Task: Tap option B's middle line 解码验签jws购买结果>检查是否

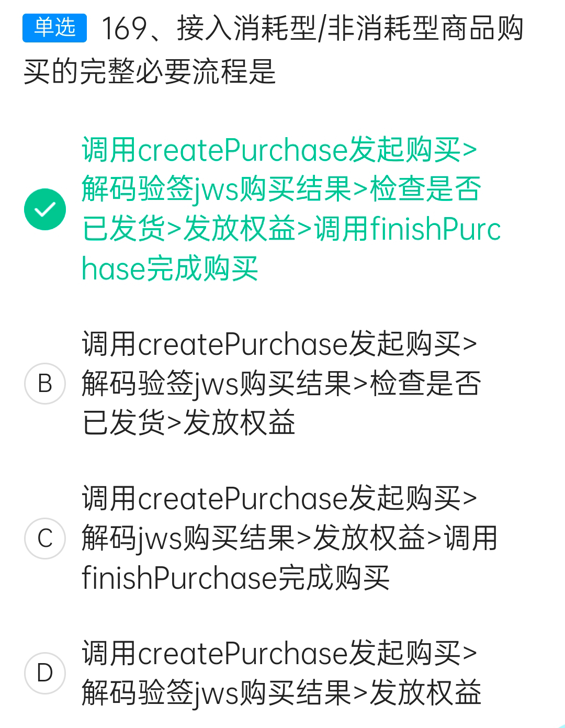Action: 281,384
